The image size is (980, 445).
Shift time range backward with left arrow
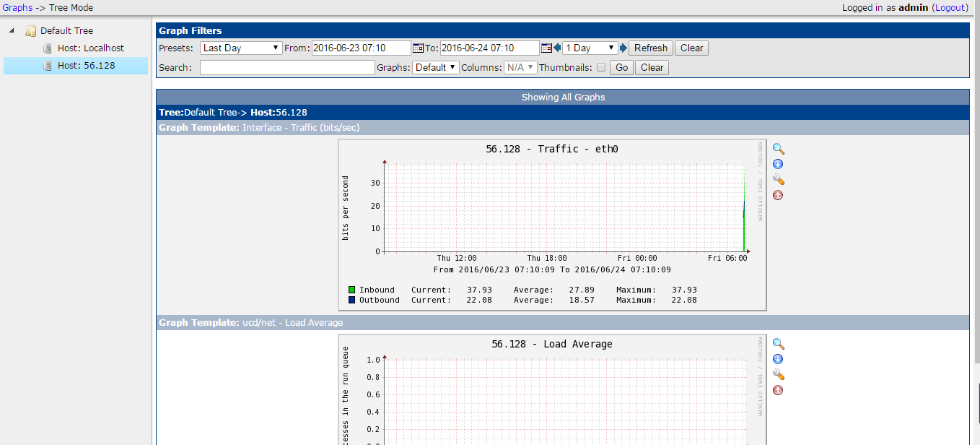click(x=557, y=48)
